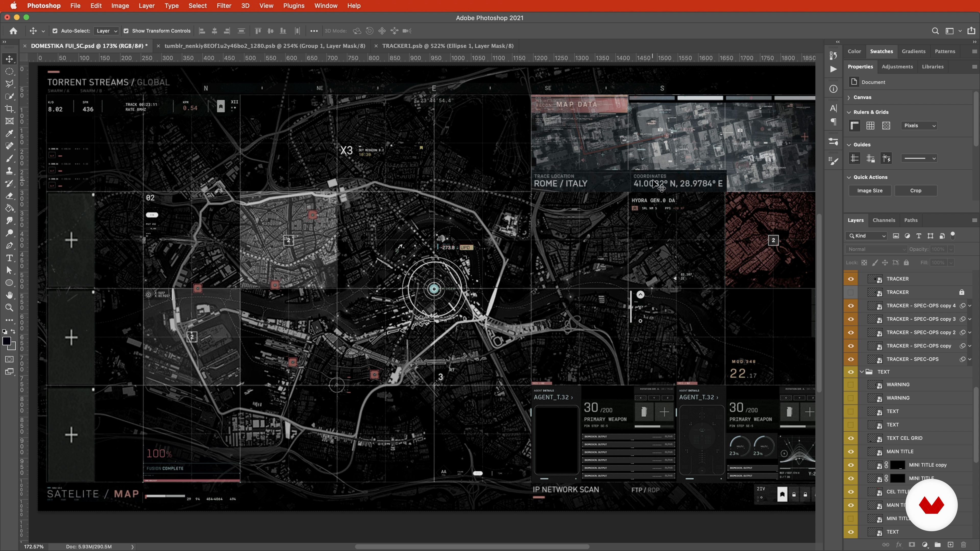The image size is (980, 551).
Task: Select the Zoom tool
Action: [9, 308]
